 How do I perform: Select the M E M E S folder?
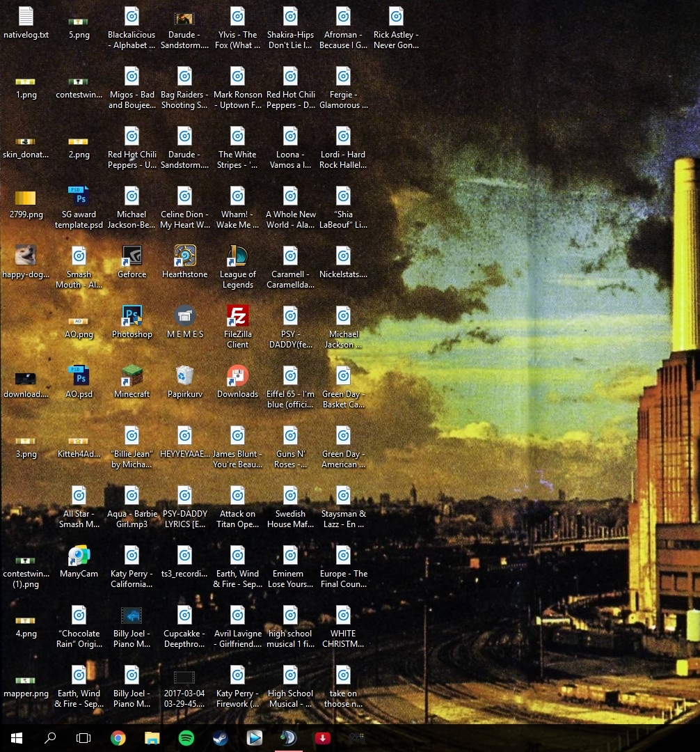click(x=185, y=322)
